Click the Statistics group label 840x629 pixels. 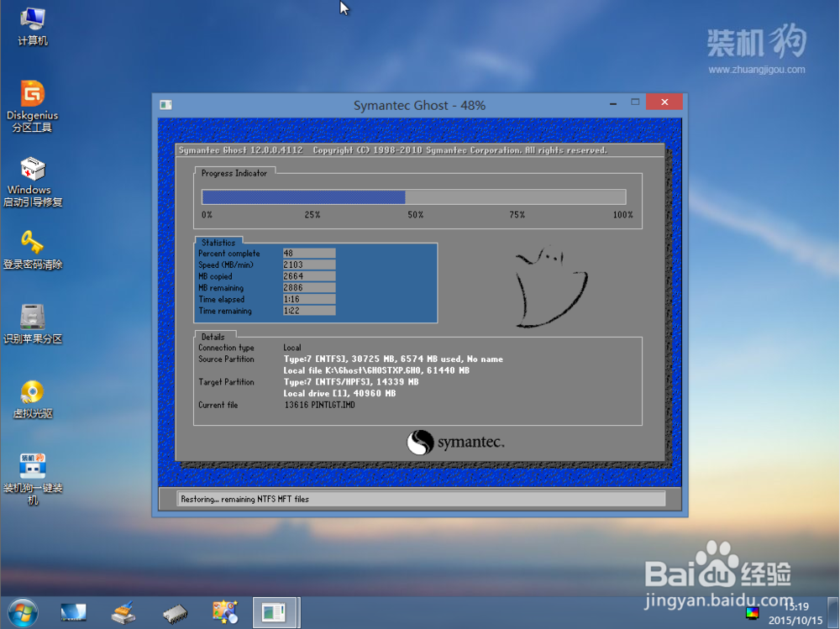[x=218, y=243]
